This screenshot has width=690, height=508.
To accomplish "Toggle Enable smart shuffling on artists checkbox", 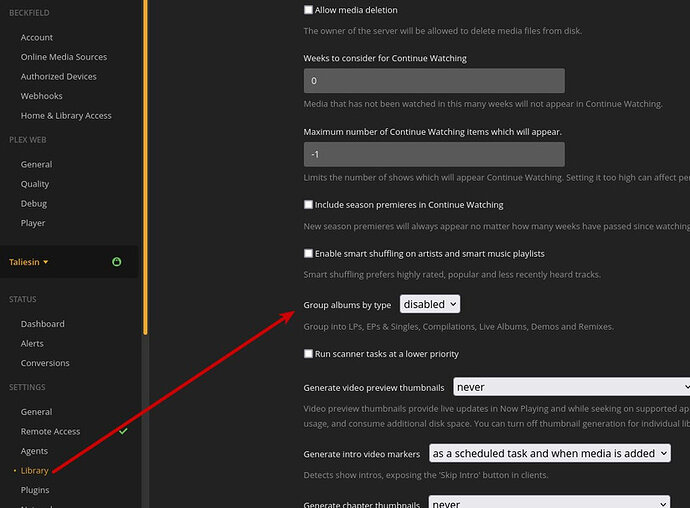I will click(x=308, y=253).
